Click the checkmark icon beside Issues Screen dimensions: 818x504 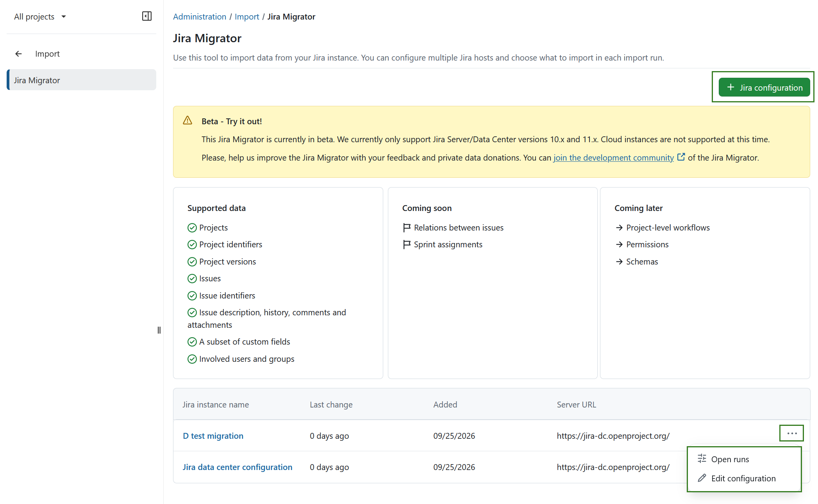[192, 279]
